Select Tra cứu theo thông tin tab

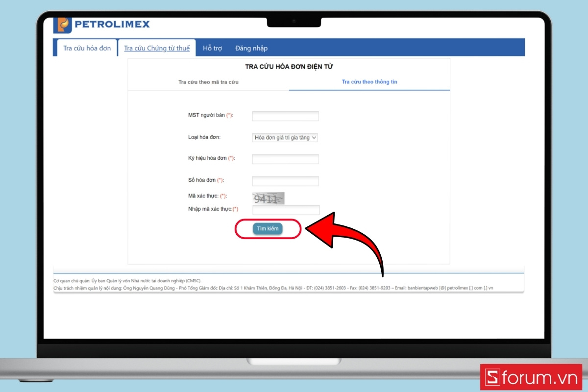[369, 82]
